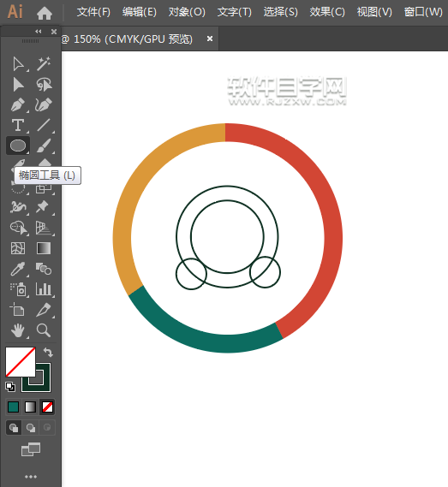
Task: Select the Column Graph tool
Action: (44, 289)
